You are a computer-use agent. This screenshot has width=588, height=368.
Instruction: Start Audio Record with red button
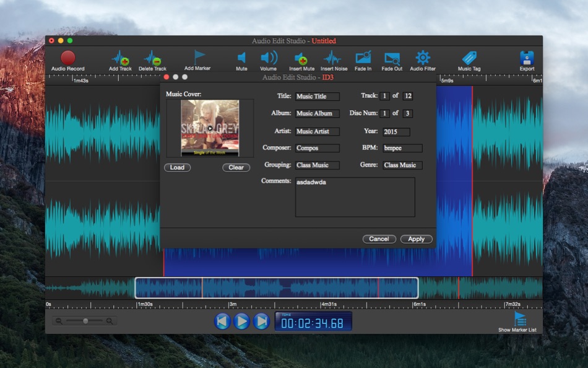tap(68, 58)
